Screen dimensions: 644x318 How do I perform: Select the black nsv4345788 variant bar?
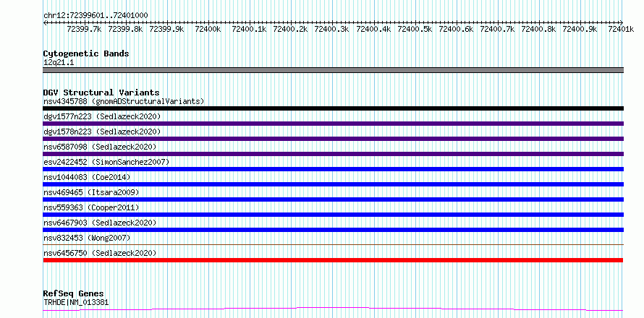tap(333, 108)
